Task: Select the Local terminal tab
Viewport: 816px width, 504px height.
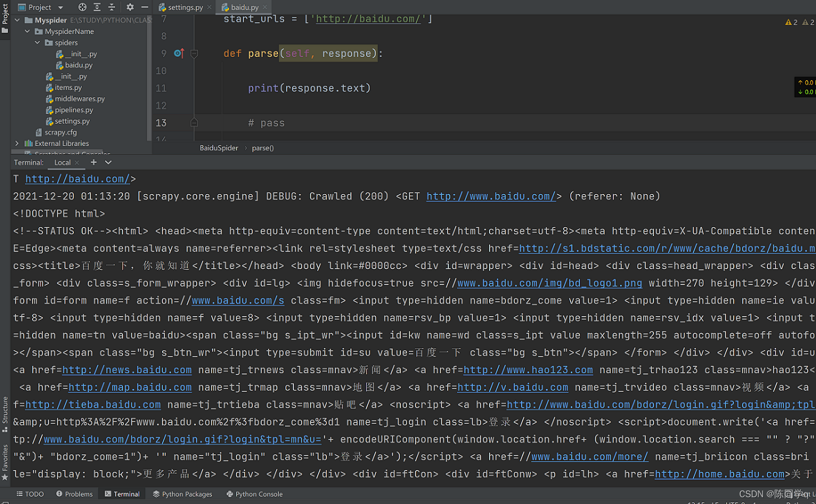Action: tap(62, 163)
